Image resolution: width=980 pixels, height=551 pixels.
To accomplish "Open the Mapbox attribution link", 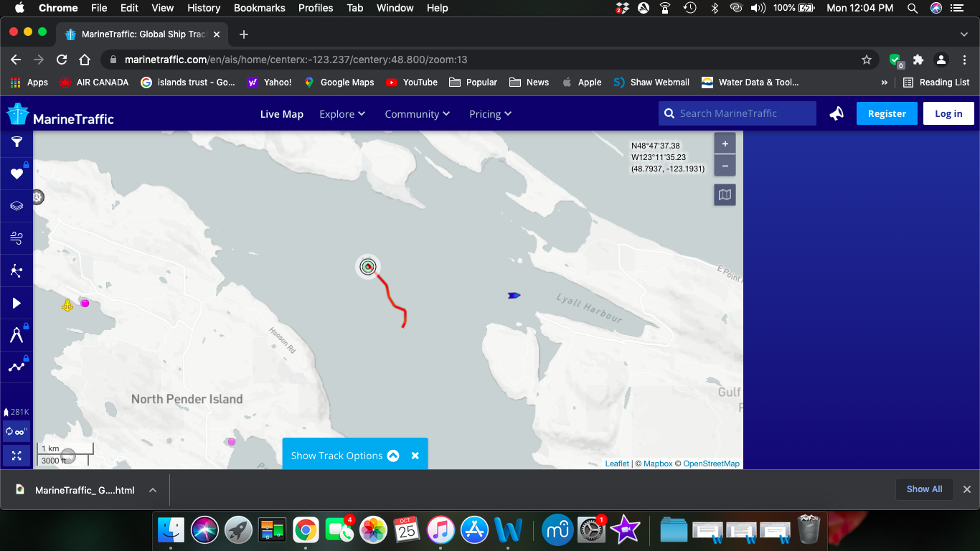I will [658, 463].
